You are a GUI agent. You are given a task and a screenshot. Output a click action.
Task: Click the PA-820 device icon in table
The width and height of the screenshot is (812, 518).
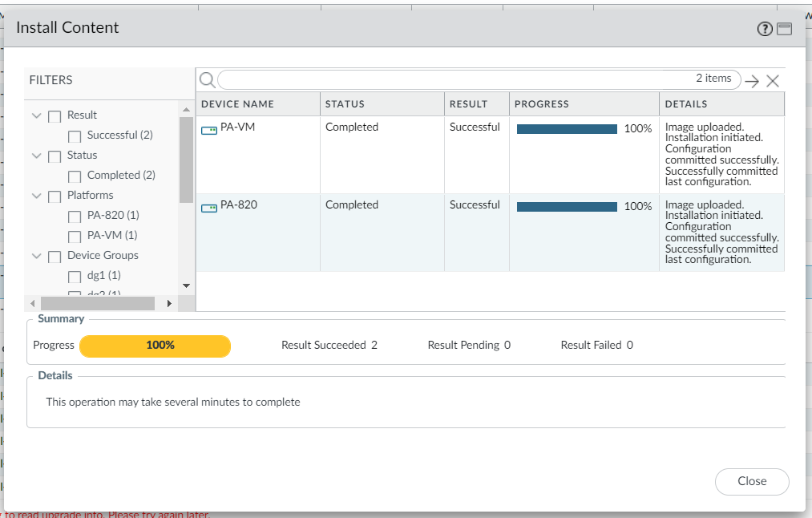tap(209, 208)
